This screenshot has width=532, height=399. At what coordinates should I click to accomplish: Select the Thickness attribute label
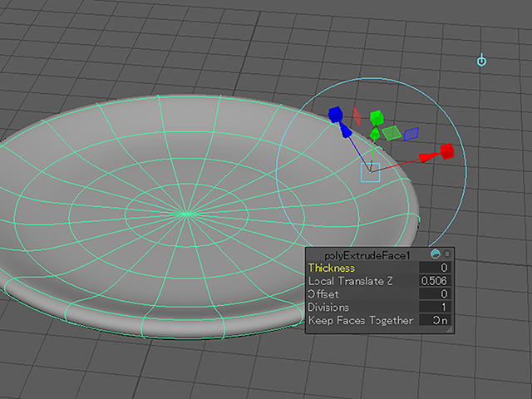pyautogui.click(x=332, y=268)
